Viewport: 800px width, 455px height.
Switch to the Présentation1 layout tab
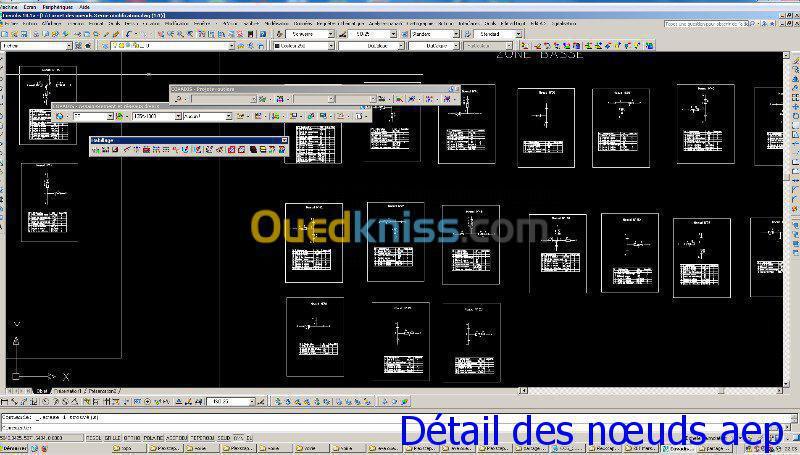click(x=68, y=391)
